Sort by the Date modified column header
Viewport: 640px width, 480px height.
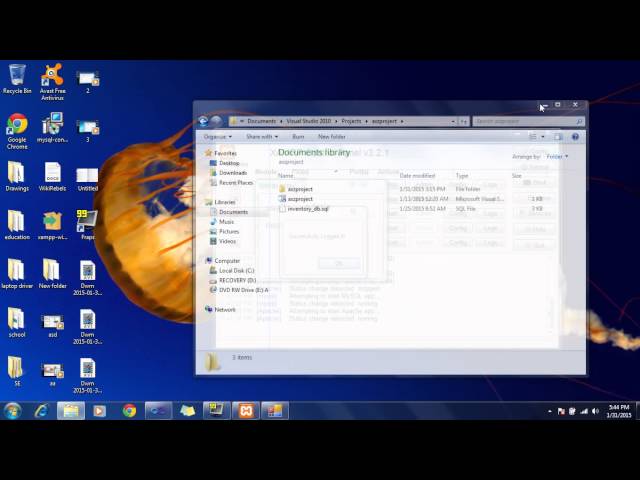(417, 176)
